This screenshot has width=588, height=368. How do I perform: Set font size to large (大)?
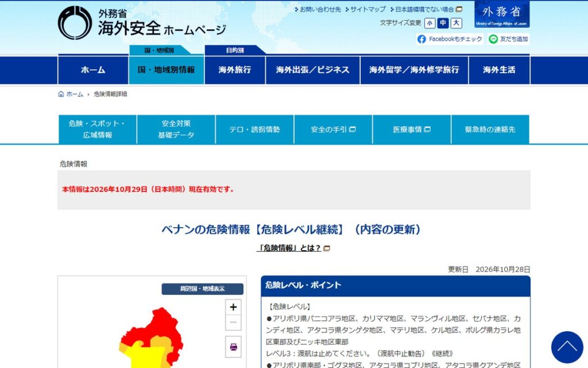click(x=456, y=23)
